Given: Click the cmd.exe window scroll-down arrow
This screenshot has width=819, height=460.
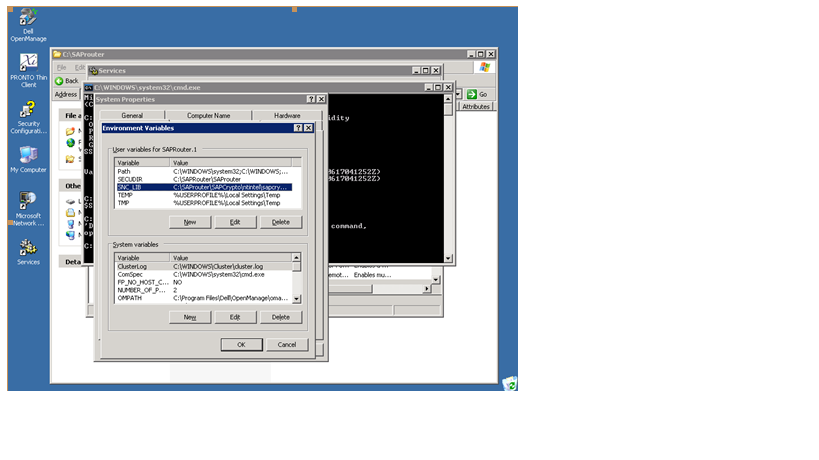Looking at the screenshot, I should point(448,258).
